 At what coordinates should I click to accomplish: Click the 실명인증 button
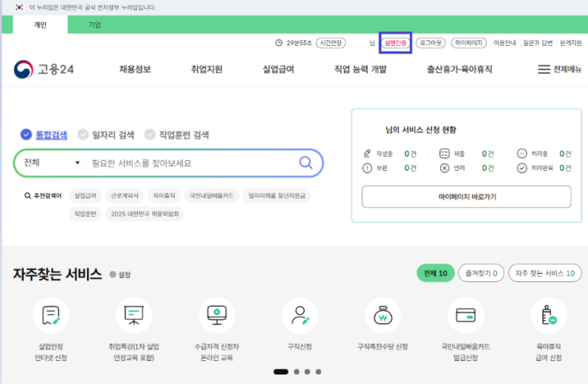point(395,43)
